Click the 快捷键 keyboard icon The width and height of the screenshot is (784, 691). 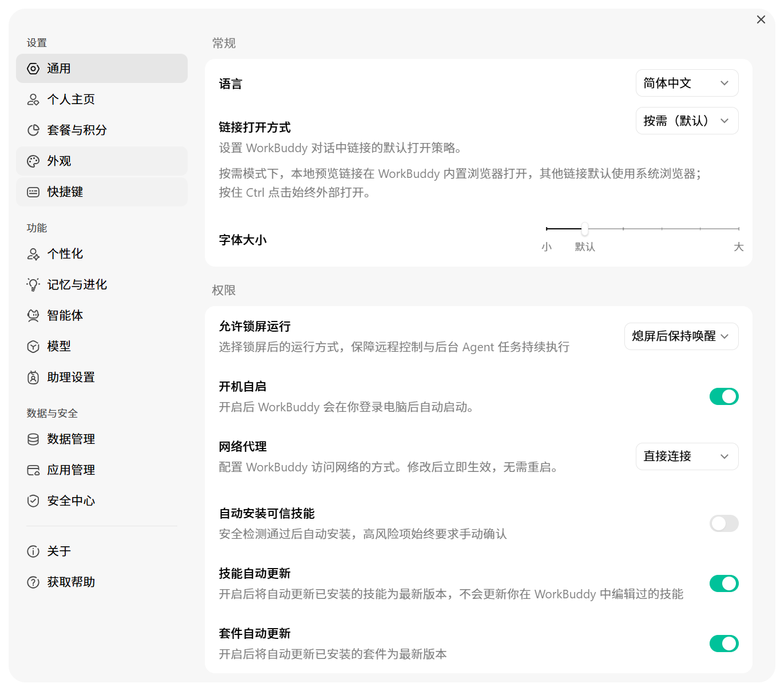pyautogui.click(x=33, y=192)
